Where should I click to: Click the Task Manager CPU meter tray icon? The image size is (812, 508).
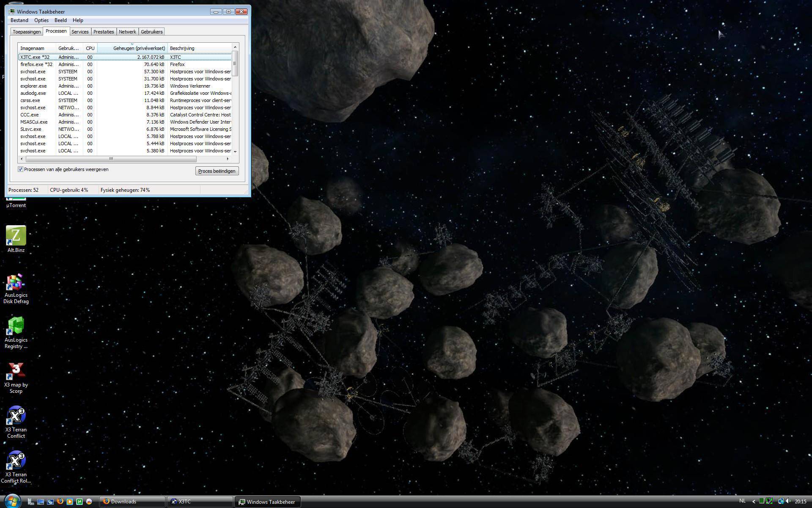click(x=762, y=501)
